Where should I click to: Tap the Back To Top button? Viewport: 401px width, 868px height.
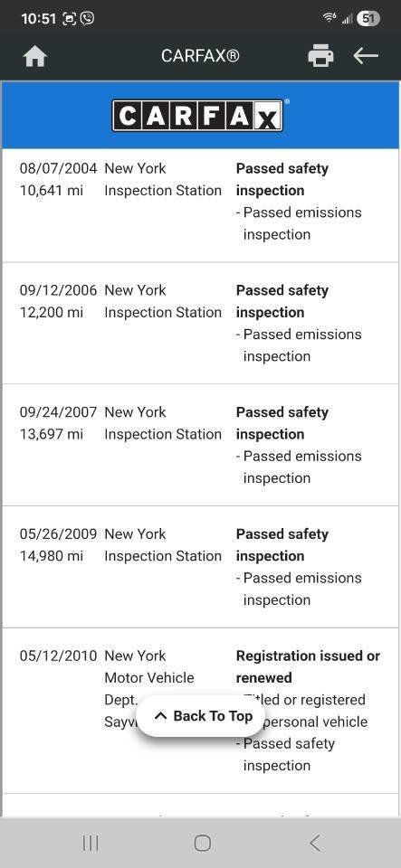pos(201,716)
